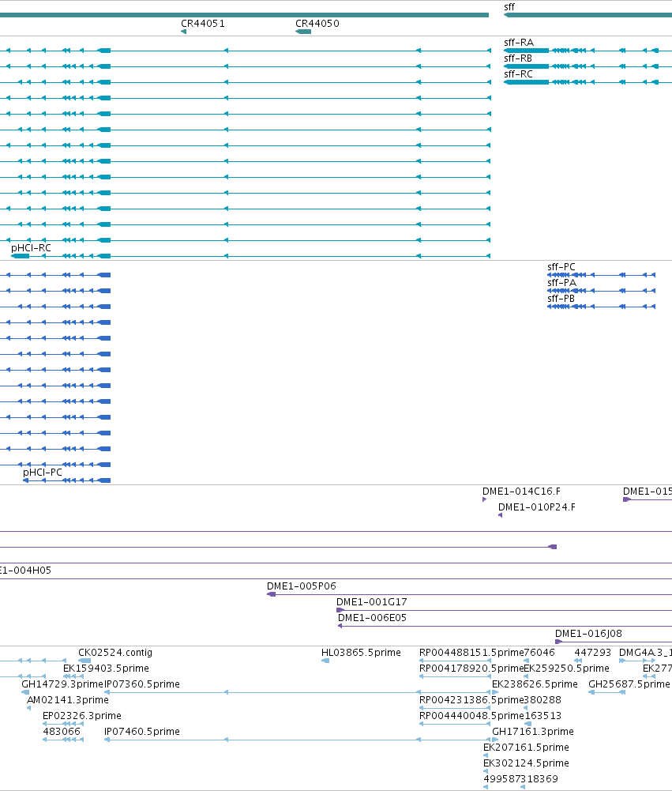Click the EK207161.5prime EST label
Screen dimensions: 672x791
tap(526, 748)
